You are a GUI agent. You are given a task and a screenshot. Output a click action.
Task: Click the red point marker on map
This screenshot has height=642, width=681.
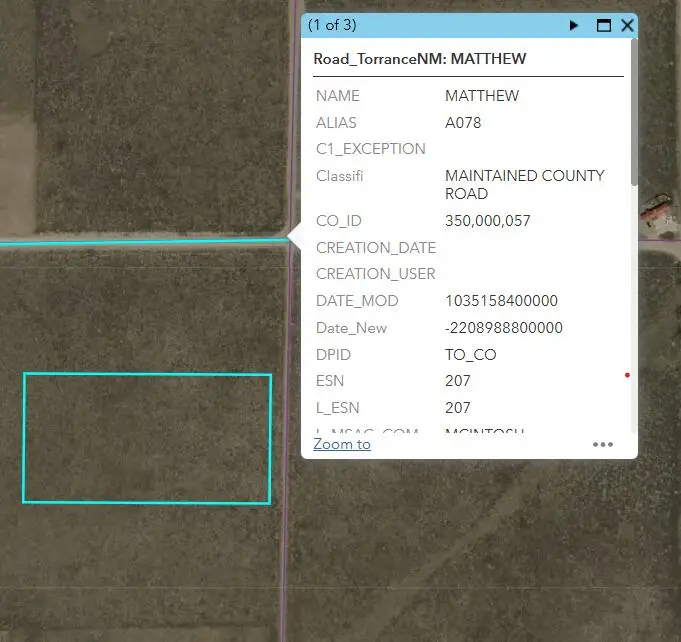point(627,376)
